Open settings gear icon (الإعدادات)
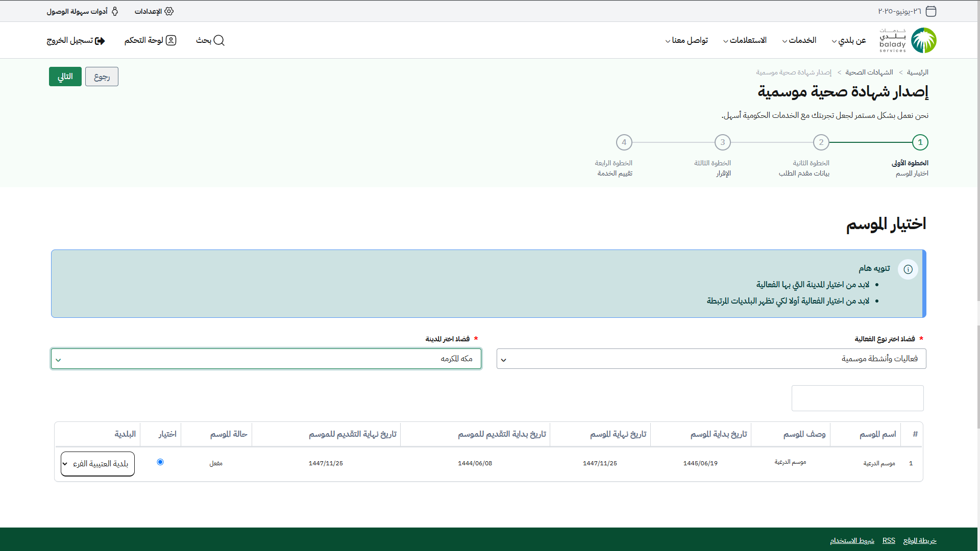Viewport: 980px width, 551px height. [x=169, y=11]
